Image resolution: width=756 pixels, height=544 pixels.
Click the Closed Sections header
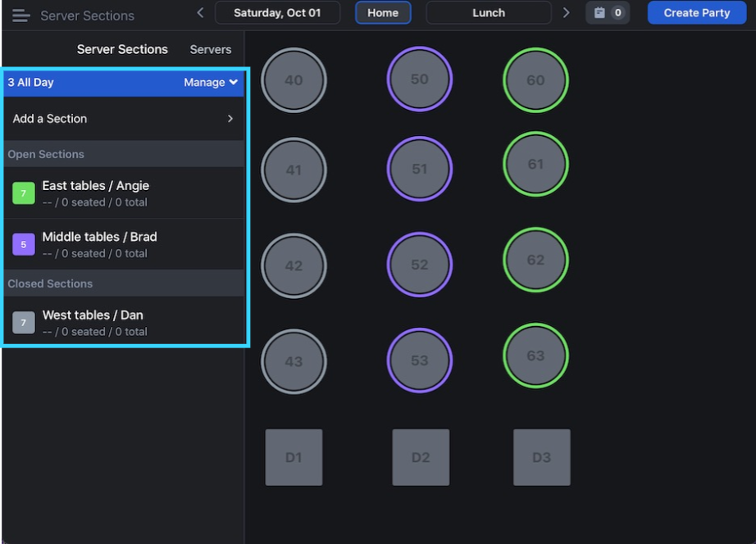(124, 283)
